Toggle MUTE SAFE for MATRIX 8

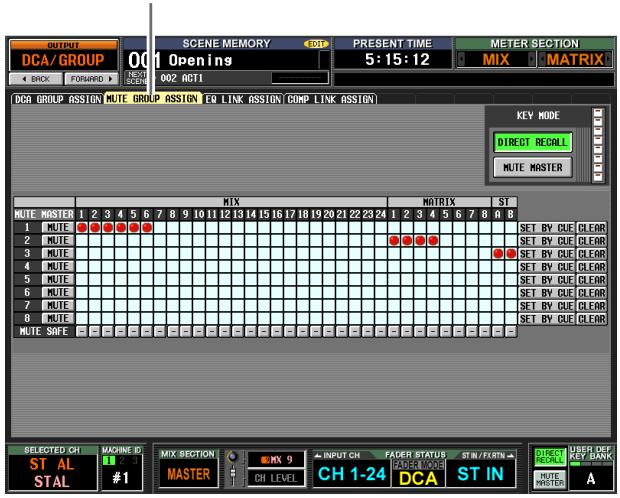485,331
